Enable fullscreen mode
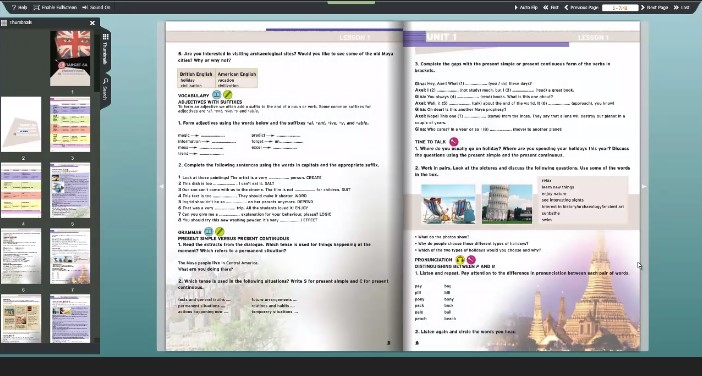The width and height of the screenshot is (702, 376). click(55, 8)
